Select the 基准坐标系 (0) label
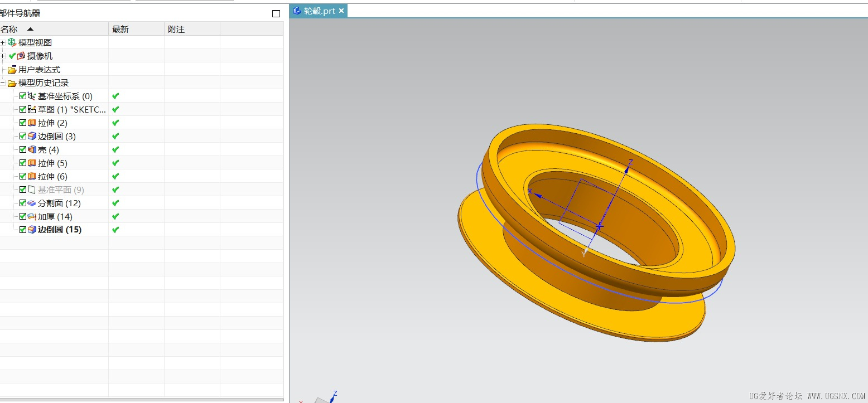 tap(65, 96)
